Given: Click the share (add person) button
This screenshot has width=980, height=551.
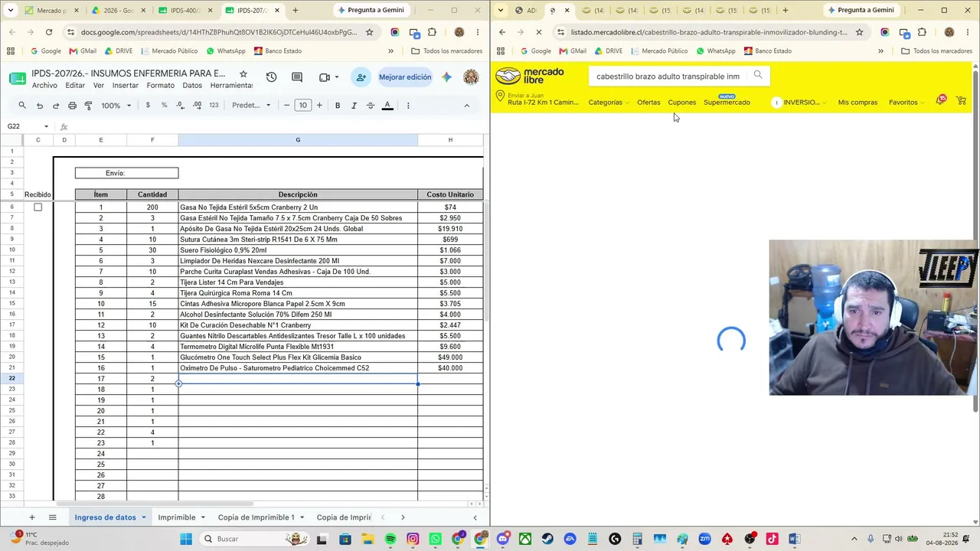Looking at the screenshot, I should click(x=361, y=77).
